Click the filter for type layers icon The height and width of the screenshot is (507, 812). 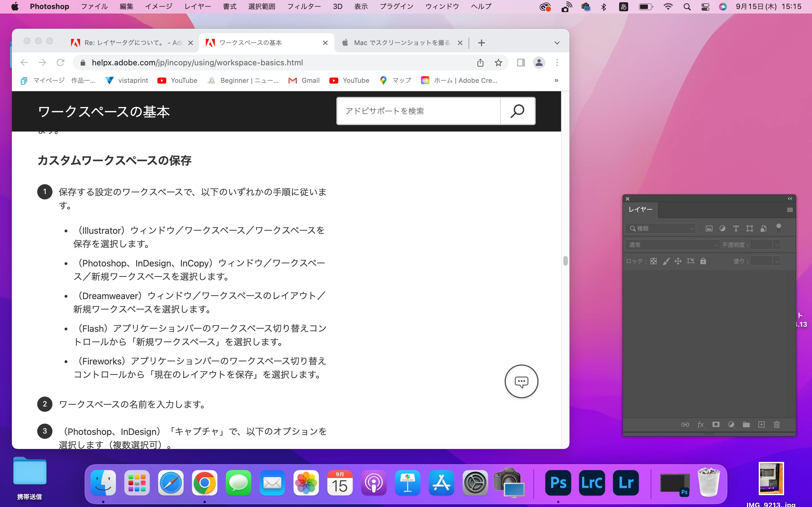tap(736, 228)
